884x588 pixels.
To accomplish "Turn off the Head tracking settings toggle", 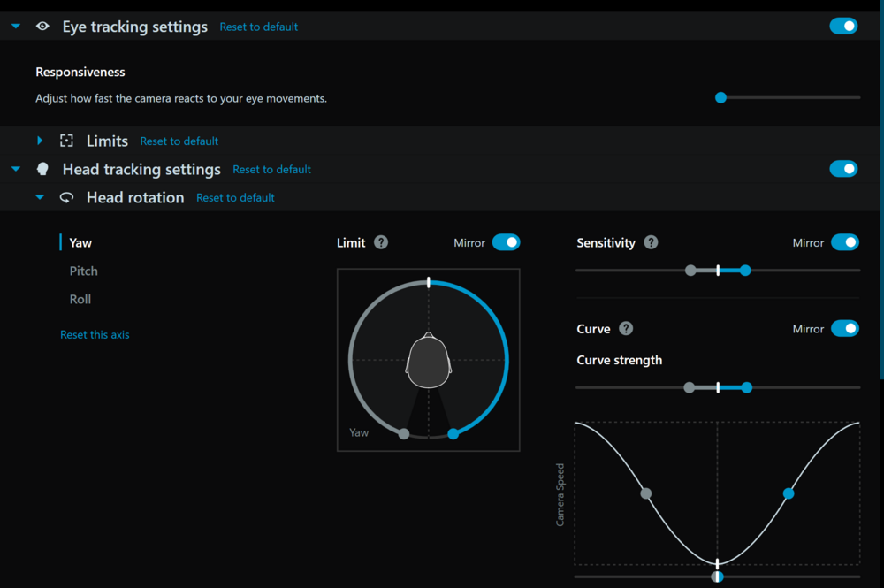I will 843,169.
